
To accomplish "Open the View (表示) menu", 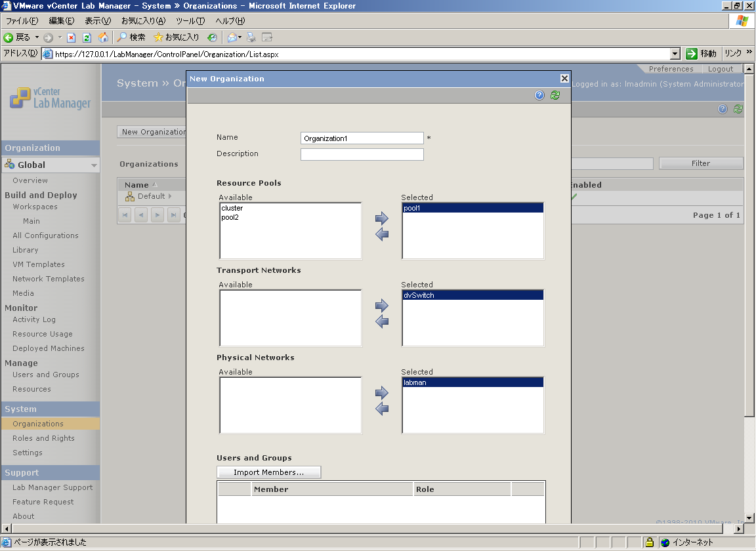I will 98,21.
